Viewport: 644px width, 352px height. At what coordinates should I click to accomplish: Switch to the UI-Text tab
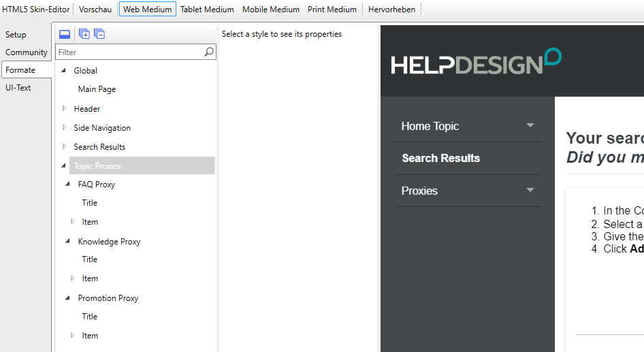pos(18,88)
